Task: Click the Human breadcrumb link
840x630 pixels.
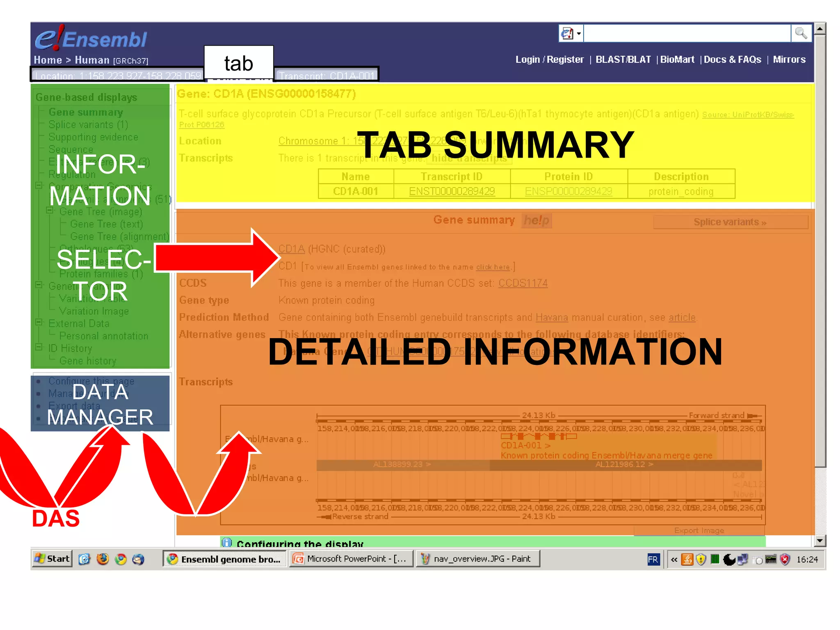Action: click(x=92, y=60)
